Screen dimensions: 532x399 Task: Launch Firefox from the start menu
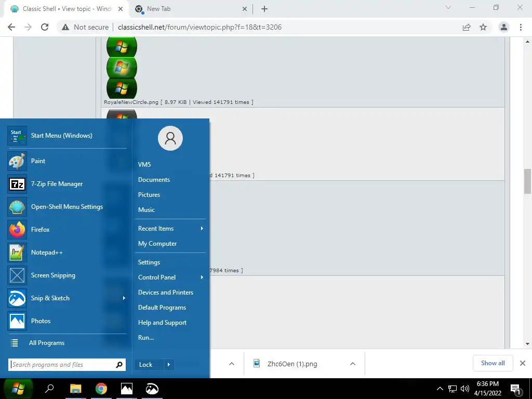[x=67, y=230]
